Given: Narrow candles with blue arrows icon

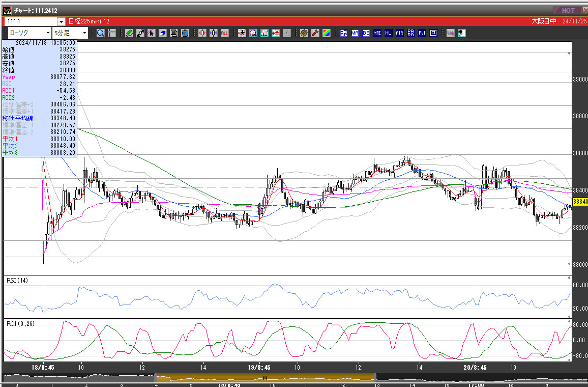Looking at the screenshot, I should tap(213, 33).
